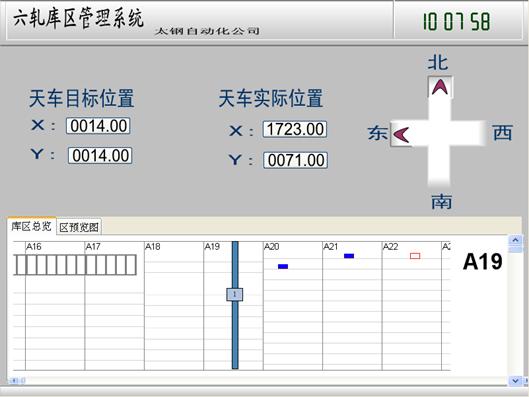
Task: Click the large A19 zone label
Action: click(x=483, y=261)
